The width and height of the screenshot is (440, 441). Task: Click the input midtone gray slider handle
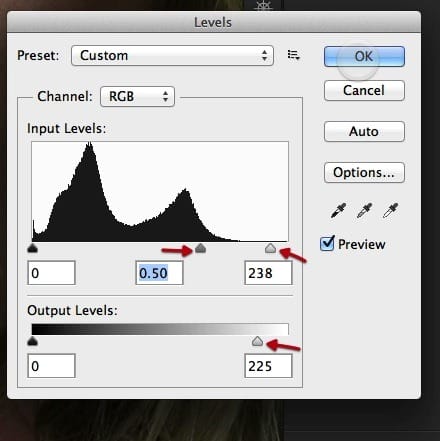[200, 248]
